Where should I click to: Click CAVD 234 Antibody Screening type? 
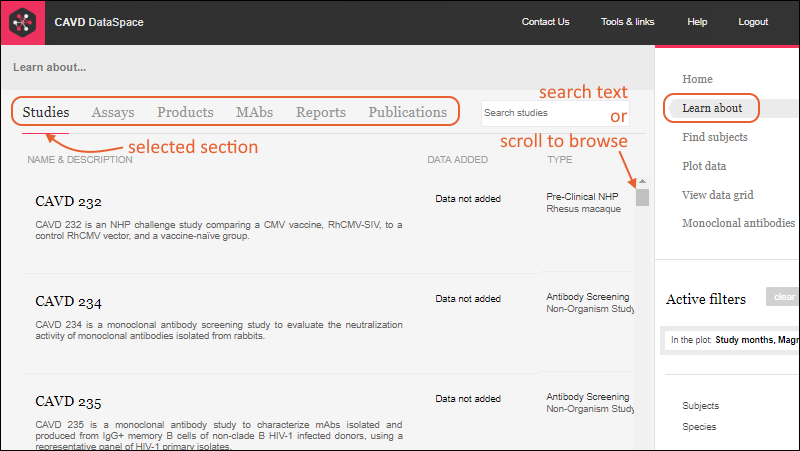click(x=587, y=297)
